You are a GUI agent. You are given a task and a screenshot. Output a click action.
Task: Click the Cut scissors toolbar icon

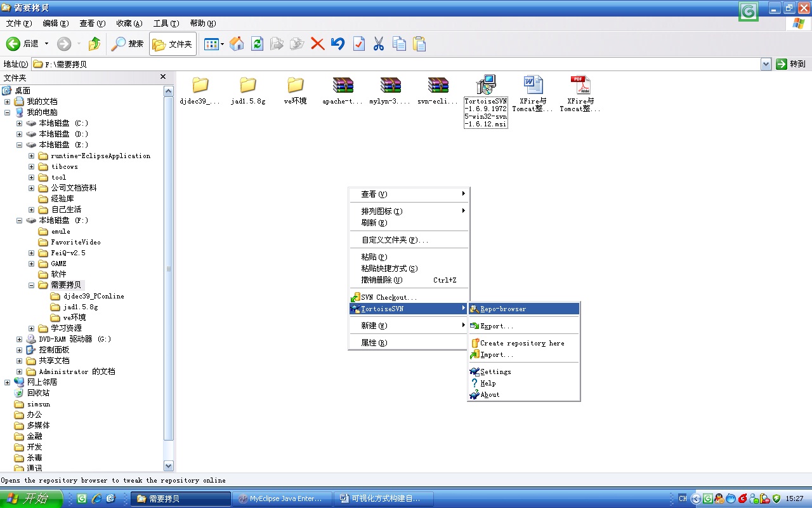379,44
